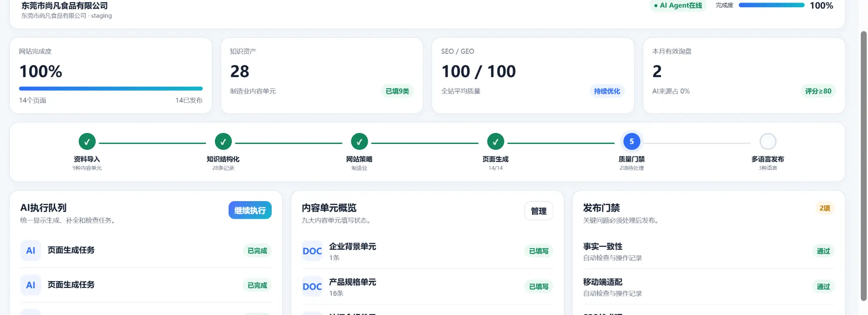Click the AI执行队列 panel heading
Screen dimensions: 868x315
[43, 208]
